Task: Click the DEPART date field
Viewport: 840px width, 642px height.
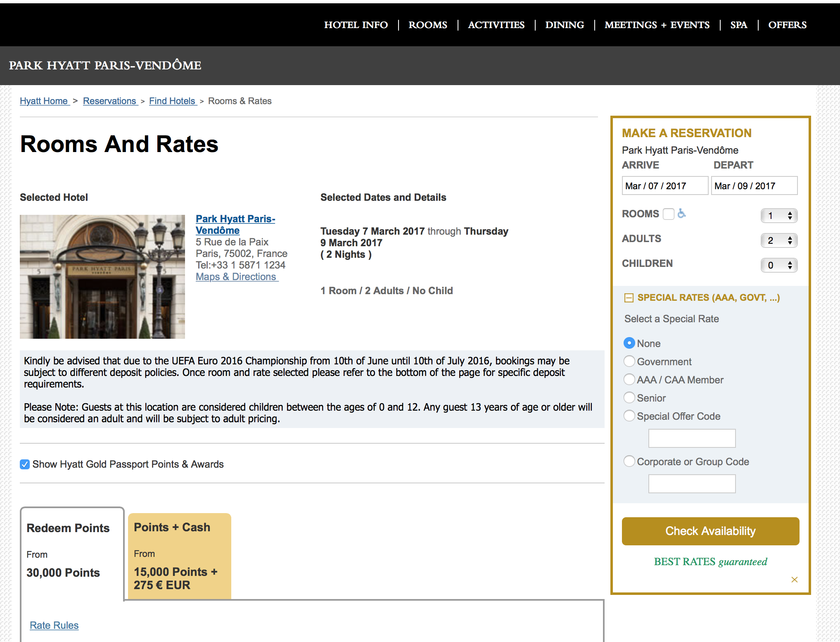Action: [754, 186]
